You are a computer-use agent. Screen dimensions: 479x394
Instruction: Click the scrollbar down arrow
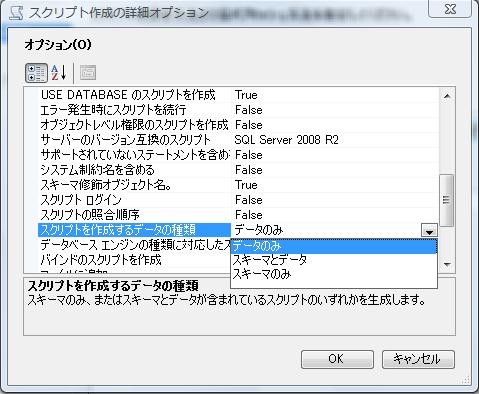tap(447, 264)
